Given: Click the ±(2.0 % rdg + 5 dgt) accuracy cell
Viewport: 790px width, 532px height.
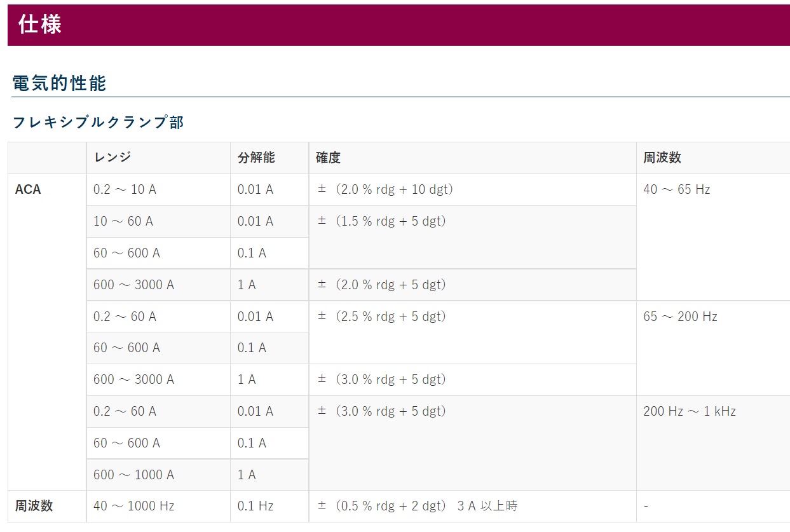Looking at the screenshot, I should [473, 285].
